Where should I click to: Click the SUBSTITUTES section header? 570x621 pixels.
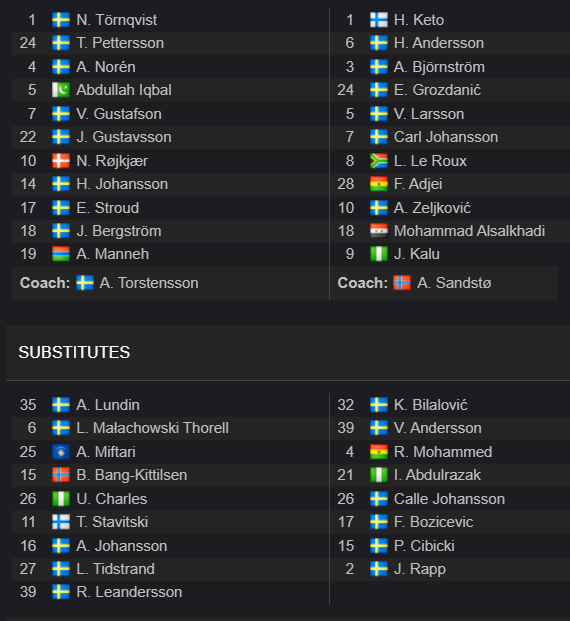coord(74,352)
